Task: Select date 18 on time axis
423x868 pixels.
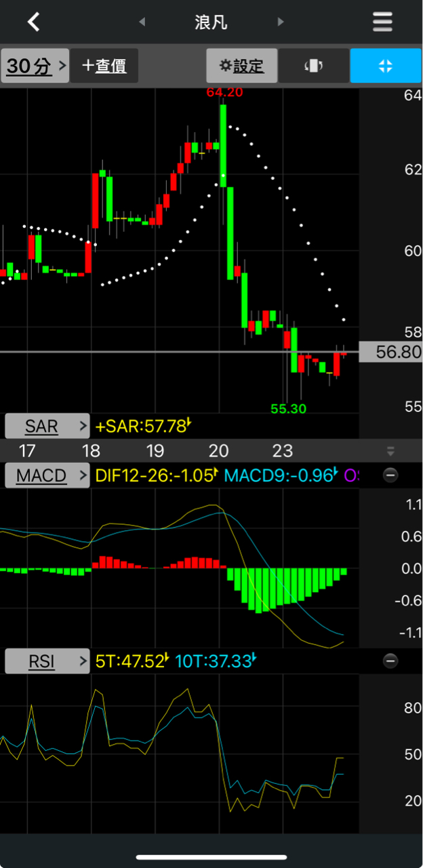Action: (91, 451)
